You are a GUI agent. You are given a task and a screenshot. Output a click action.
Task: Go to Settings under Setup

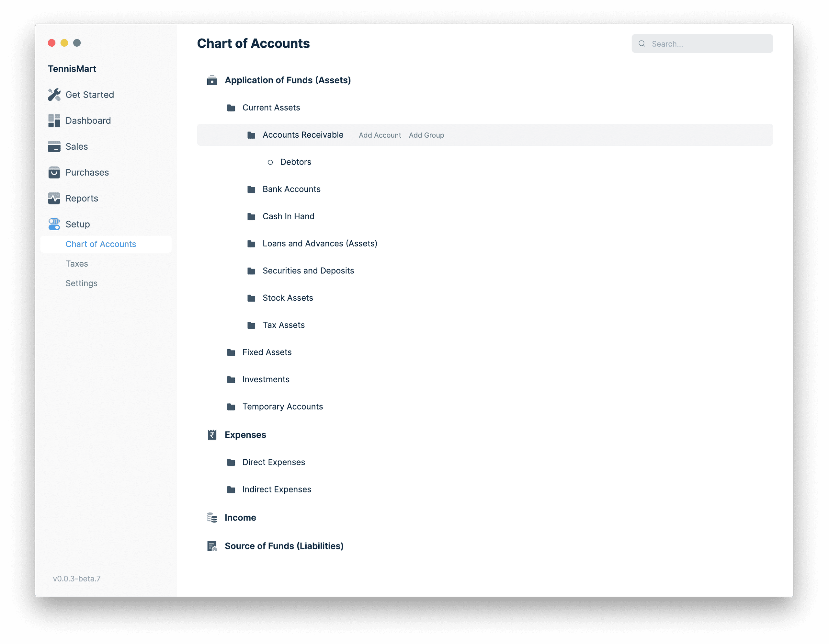tap(81, 283)
